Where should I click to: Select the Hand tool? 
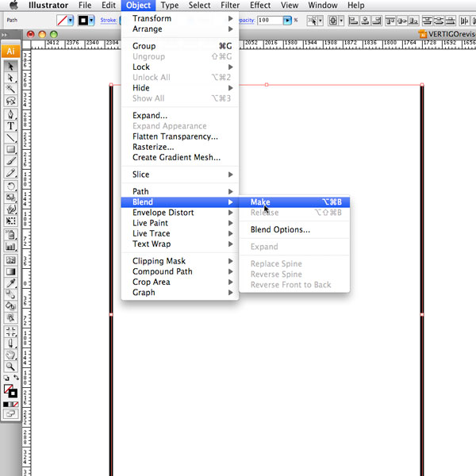coord(10,355)
